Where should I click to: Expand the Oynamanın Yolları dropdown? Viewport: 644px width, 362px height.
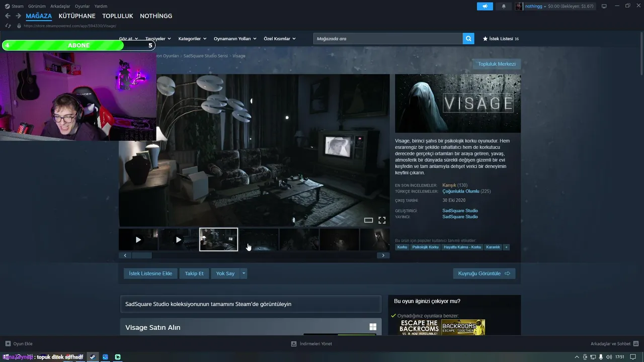coord(235,39)
